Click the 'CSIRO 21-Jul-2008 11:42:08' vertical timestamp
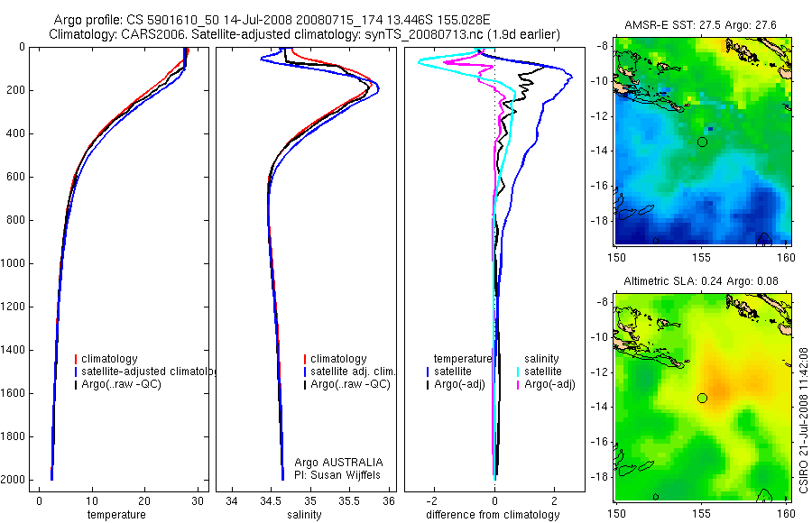Viewport: 812px width, 523px height. coord(803,420)
